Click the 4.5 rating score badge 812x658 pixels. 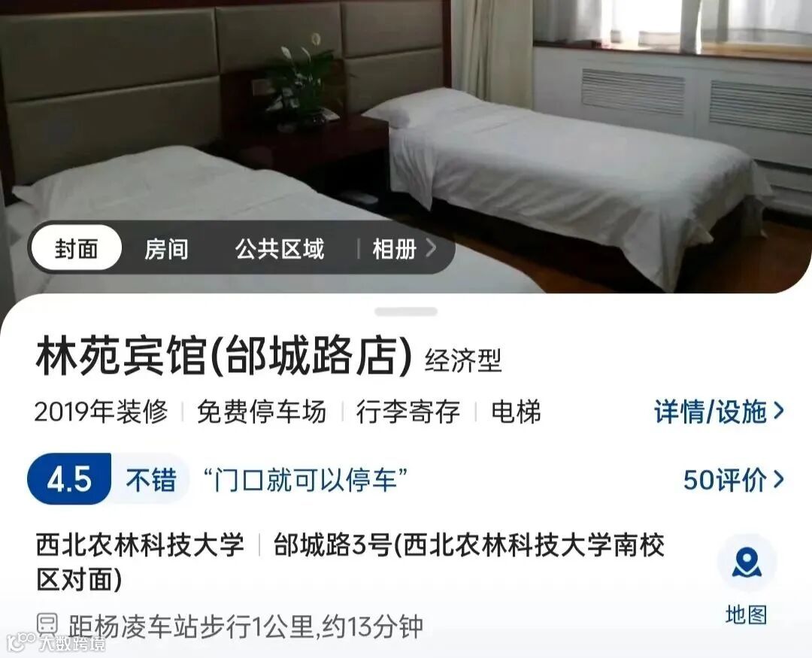(69, 479)
